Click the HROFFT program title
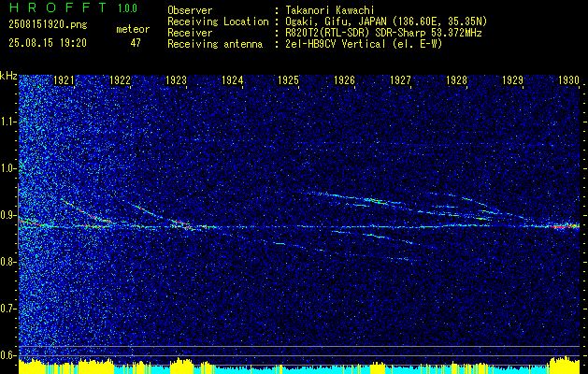 pyautogui.click(x=57, y=7)
